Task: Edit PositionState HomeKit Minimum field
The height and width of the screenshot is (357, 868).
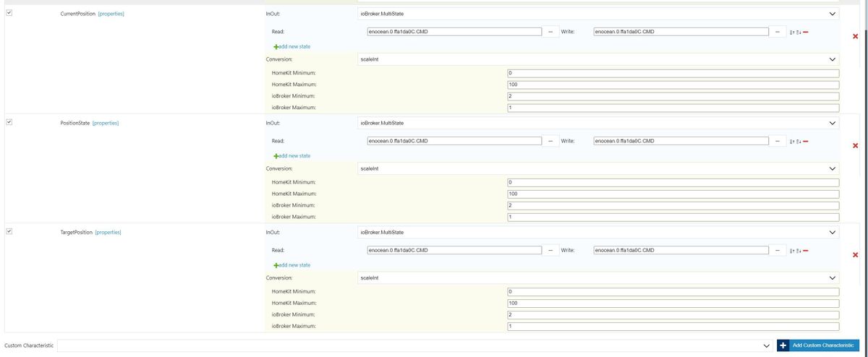Action: pos(673,182)
